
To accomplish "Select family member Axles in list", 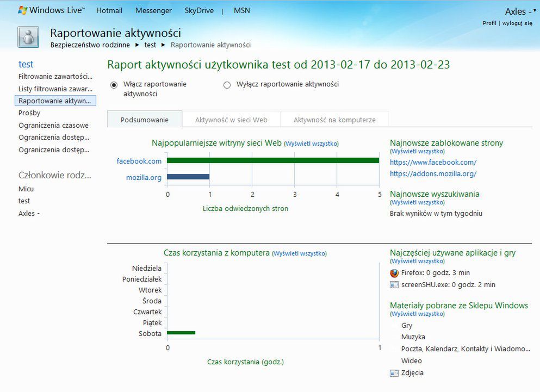I will [x=29, y=213].
